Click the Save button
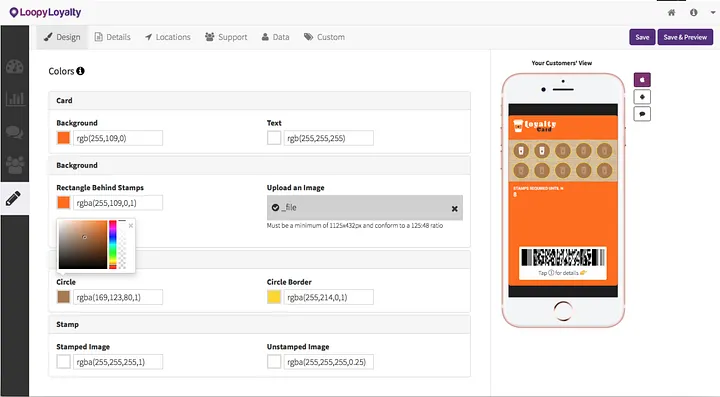Screen dimensions: 720x397 [642, 37]
